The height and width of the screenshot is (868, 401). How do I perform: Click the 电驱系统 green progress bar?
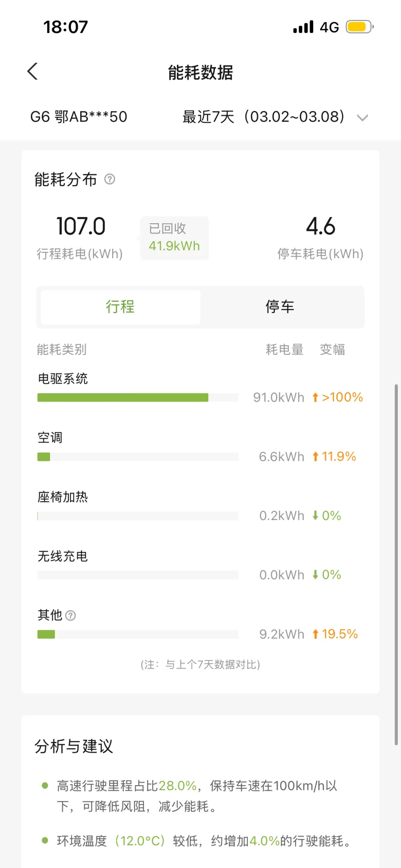[123, 397]
